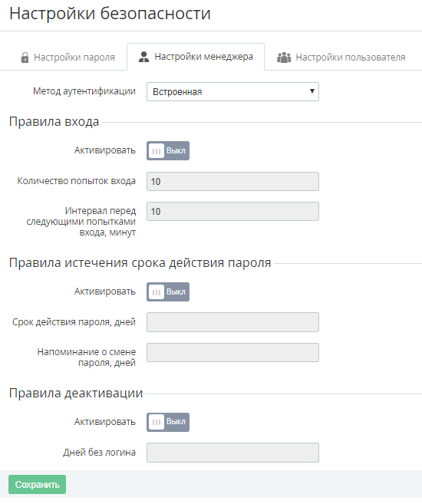Click the dropdown arrow next to Встроенная

point(312,91)
